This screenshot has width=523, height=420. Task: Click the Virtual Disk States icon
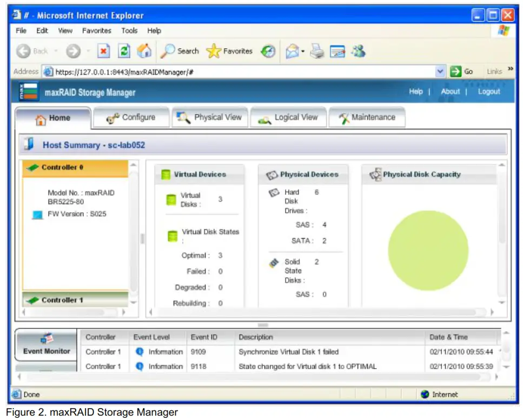pos(173,236)
